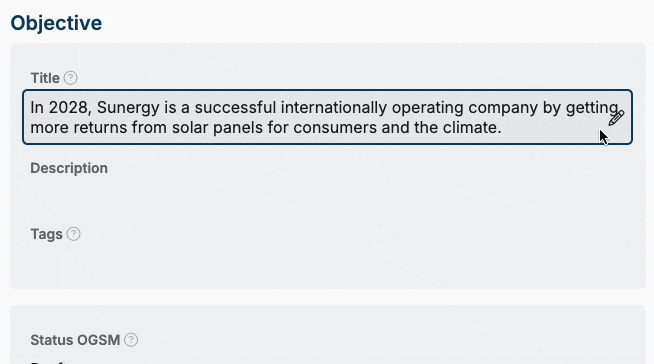Click the word 'internationally' in title
This screenshot has height=364, width=654.
[x=334, y=108]
